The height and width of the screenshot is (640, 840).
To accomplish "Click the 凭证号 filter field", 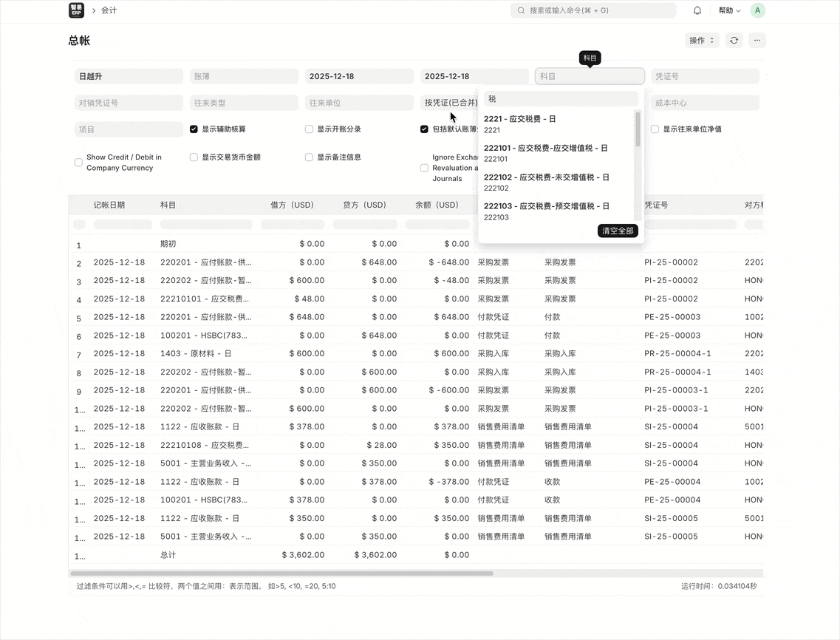I will pyautogui.click(x=704, y=76).
